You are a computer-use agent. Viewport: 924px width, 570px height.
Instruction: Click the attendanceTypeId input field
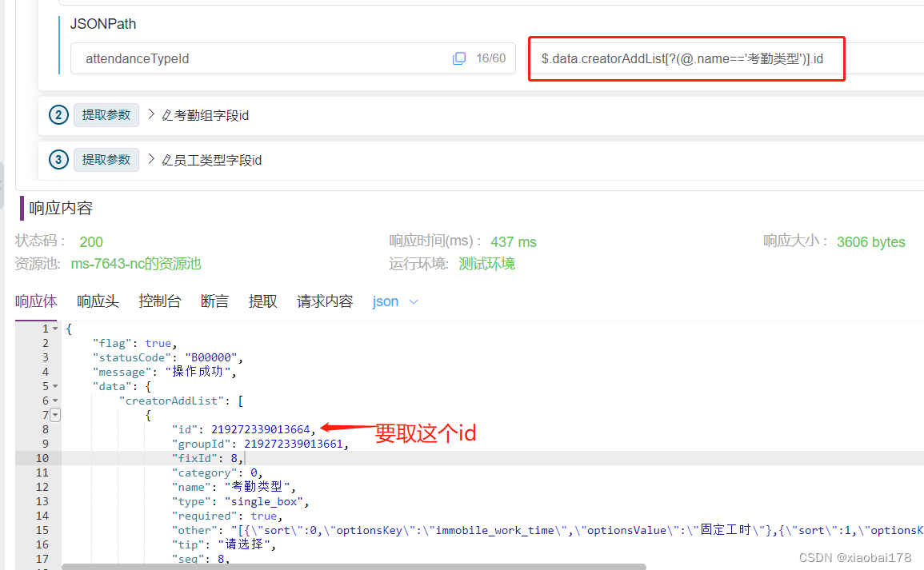(240, 58)
